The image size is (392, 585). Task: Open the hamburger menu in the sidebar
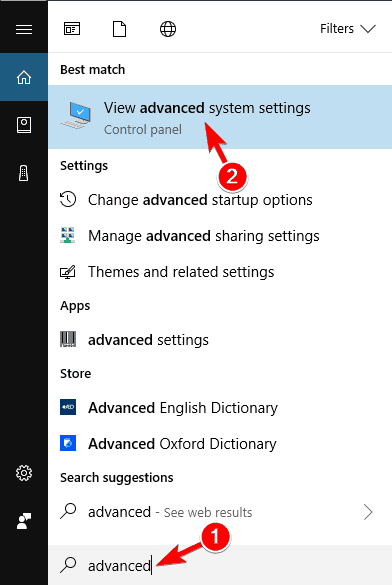24,29
